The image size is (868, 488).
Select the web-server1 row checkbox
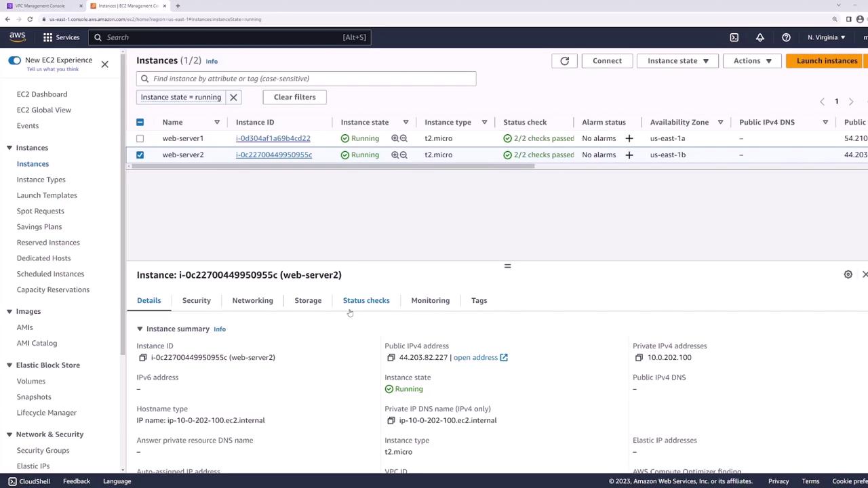(x=140, y=138)
